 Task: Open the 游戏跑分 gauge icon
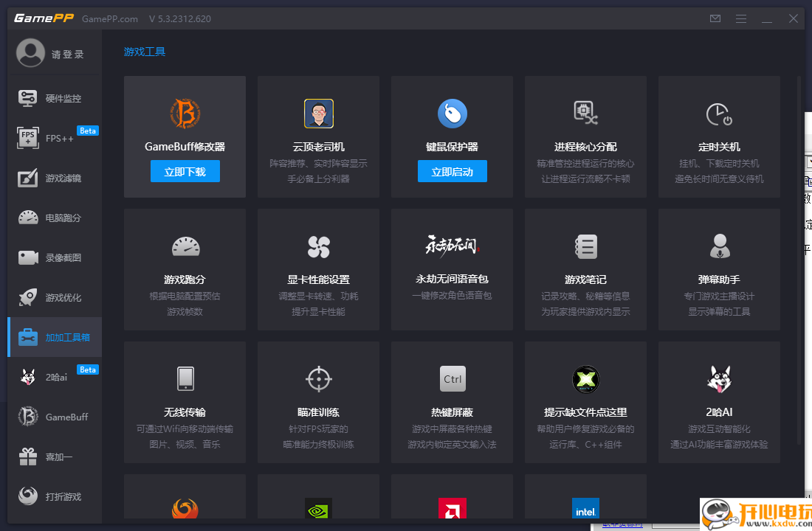click(x=185, y=246)
